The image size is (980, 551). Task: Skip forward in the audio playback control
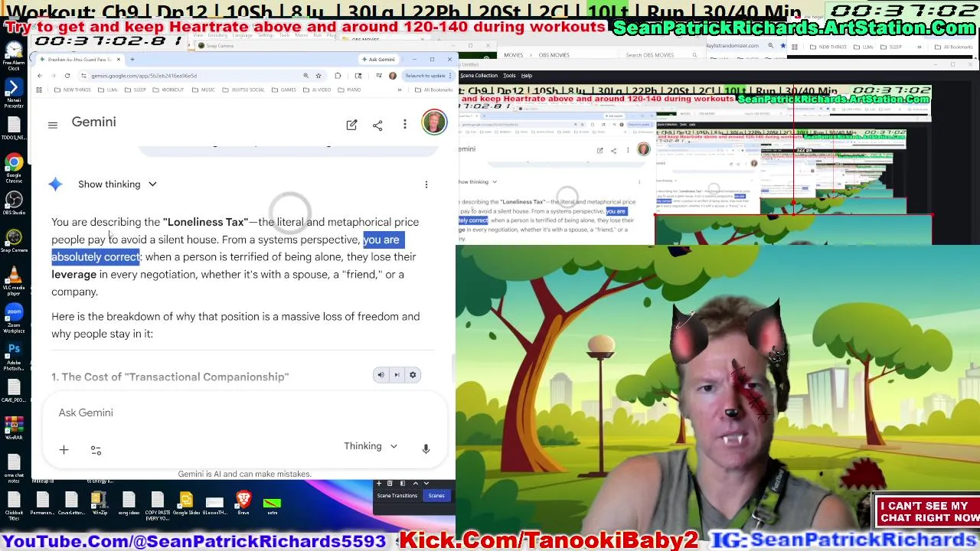coord(397,375)
